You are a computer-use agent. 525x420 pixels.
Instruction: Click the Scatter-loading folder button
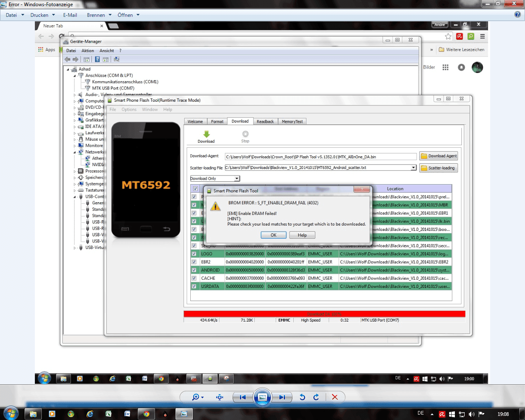point(438,168)
